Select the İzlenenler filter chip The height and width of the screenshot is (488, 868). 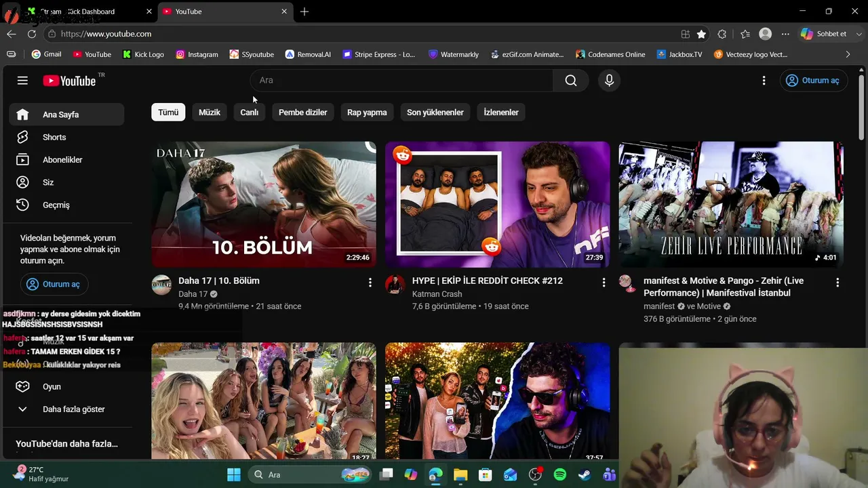tap(501, 113)
